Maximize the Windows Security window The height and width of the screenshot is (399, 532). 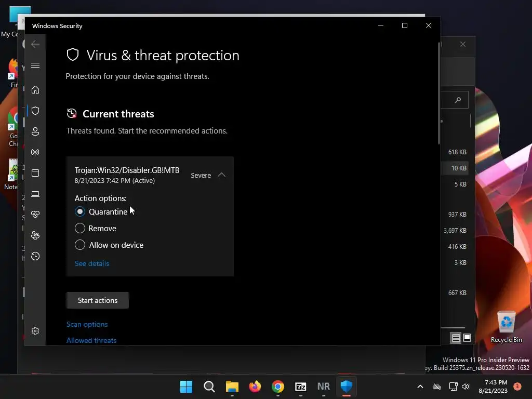[x=404, y=25]
